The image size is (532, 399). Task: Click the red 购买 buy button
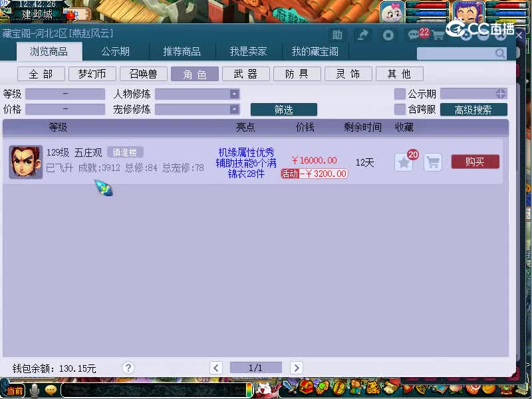point(475,162)
